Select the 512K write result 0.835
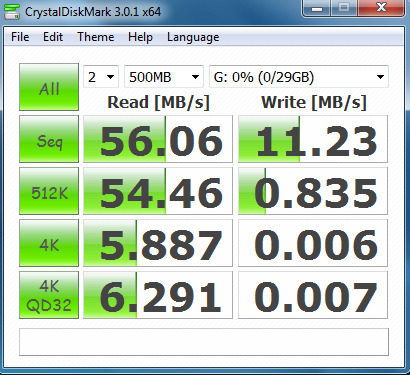 click(x=313, y=191)
